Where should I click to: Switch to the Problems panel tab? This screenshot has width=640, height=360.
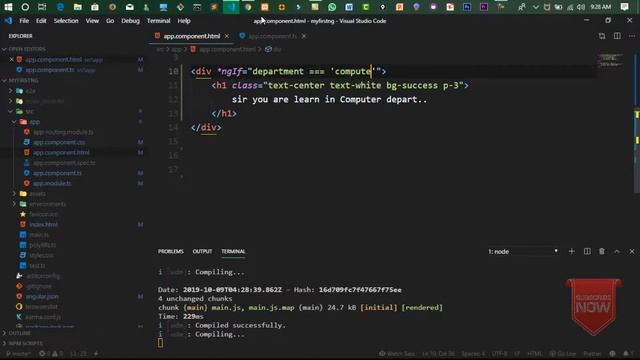pyautogui.click(x=171, y=251)
